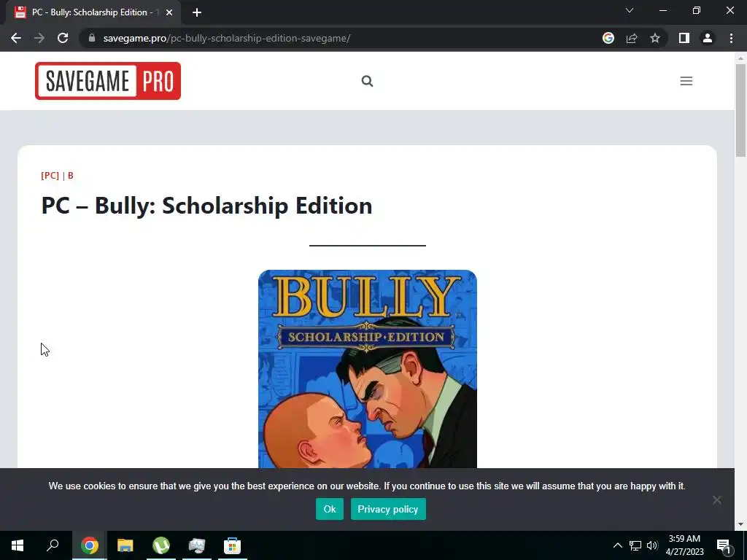Select the PC - Bully: Scholarship Edition tab

pos(93,12)
